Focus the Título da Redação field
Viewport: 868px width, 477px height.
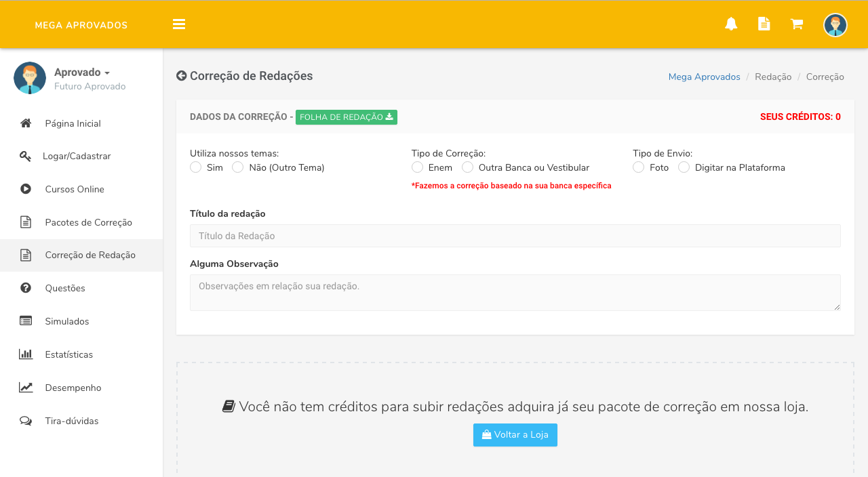(515, 236)
